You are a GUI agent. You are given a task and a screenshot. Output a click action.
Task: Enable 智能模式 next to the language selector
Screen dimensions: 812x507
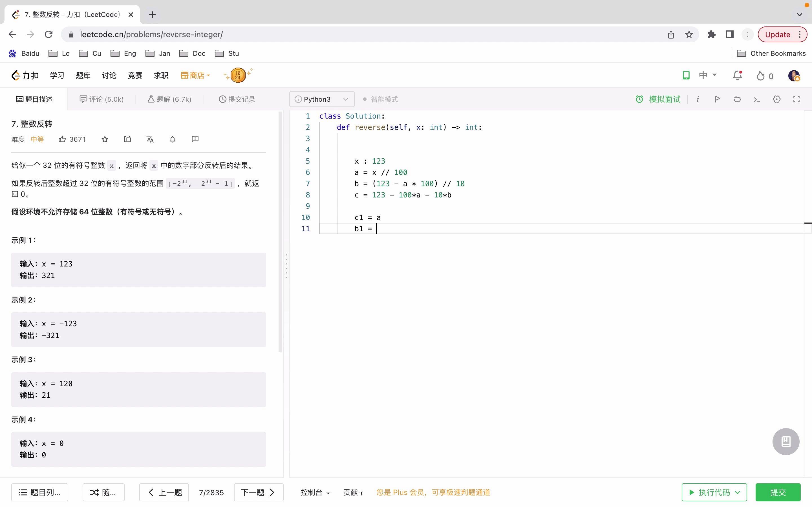[381, 99]
